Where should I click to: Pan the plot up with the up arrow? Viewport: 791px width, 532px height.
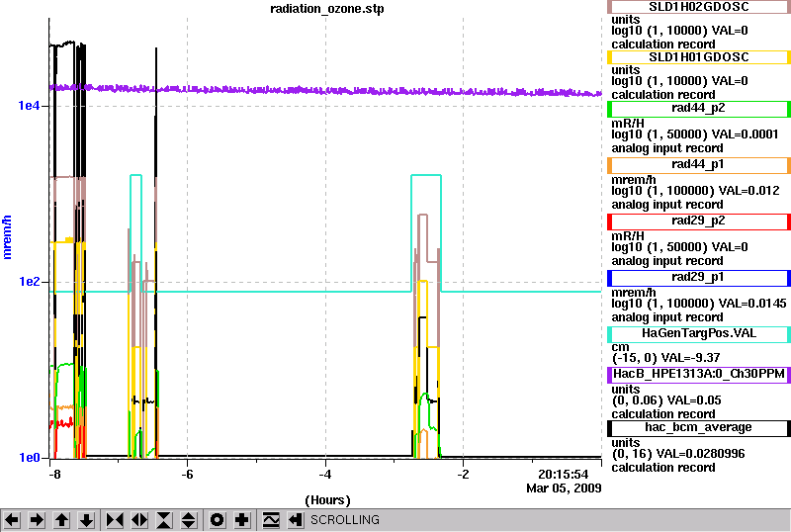pos(62,520)
